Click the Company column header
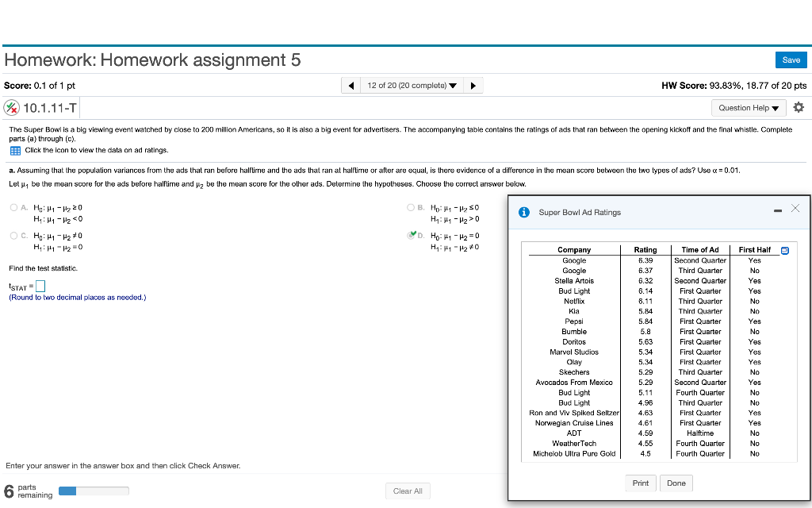The height and width of the screenshot is (508, 812). pyautogui.click(x=574, y=250)
